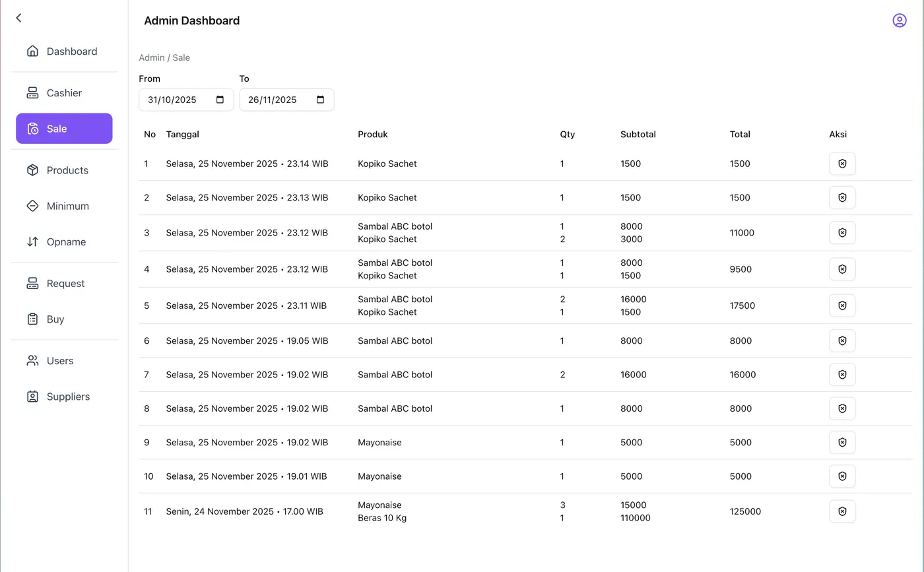
Task: Void sale number 3 totaling 11000
Action: [842, 233]
